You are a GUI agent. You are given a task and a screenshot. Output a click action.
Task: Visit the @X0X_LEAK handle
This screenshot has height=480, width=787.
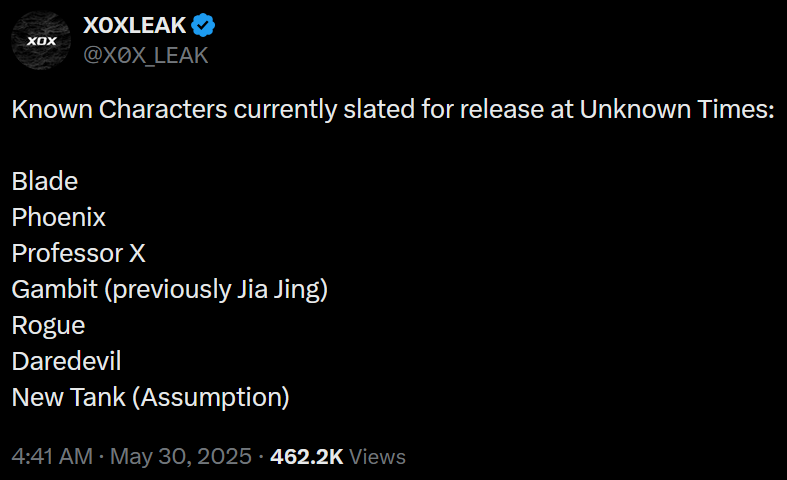click(146, 55)
